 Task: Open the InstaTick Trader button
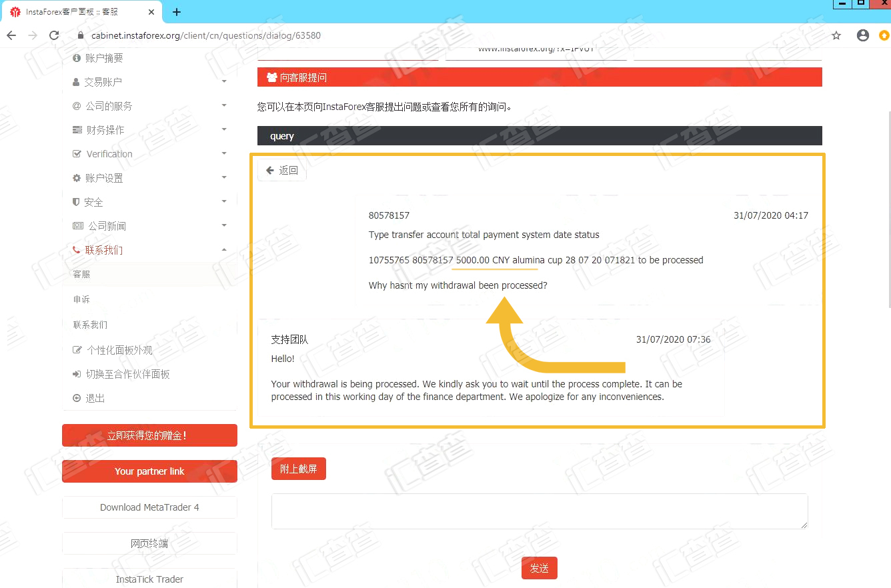(149, 579)
